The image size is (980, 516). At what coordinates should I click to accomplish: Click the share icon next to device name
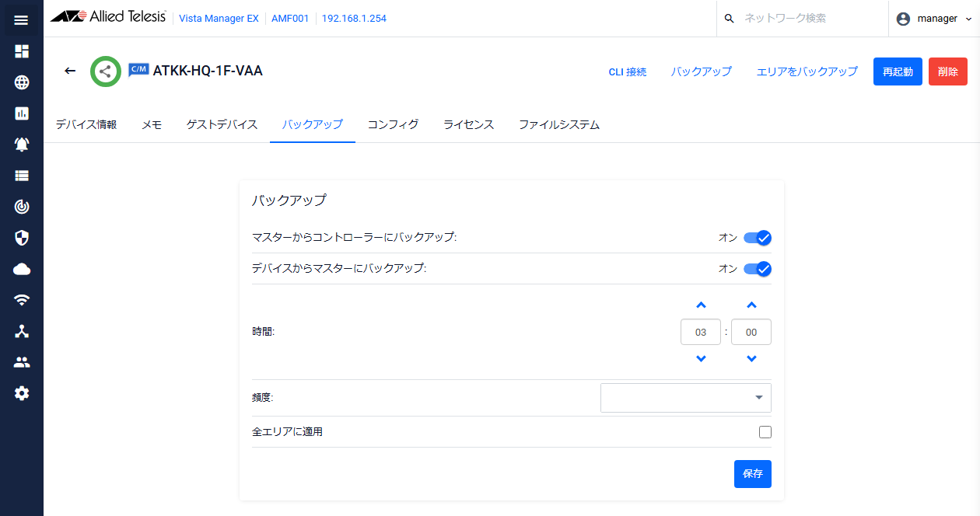[x=105, y=71]
